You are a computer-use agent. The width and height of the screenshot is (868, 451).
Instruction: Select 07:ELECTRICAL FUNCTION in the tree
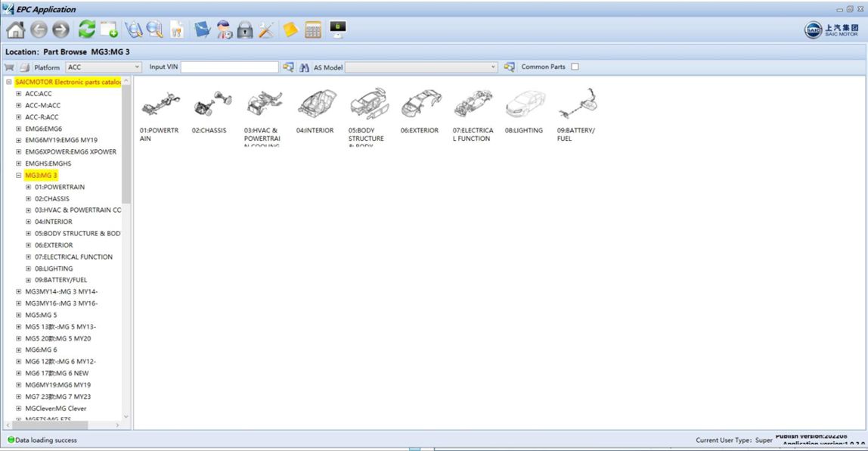click(73, 257)
